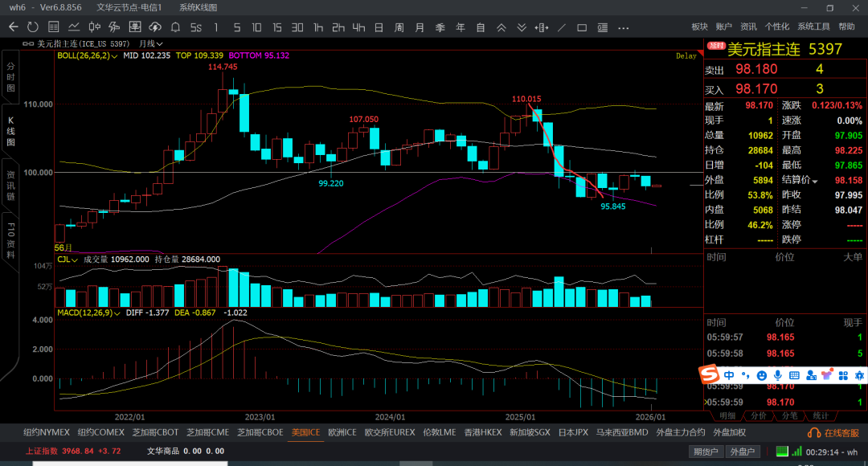Click the link icon beside contract name
Screen dimensions: 868x466
(x=27, y=43)
